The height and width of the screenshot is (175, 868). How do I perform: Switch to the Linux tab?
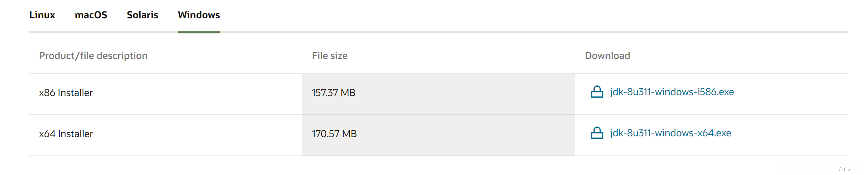(x=42, y=15)
